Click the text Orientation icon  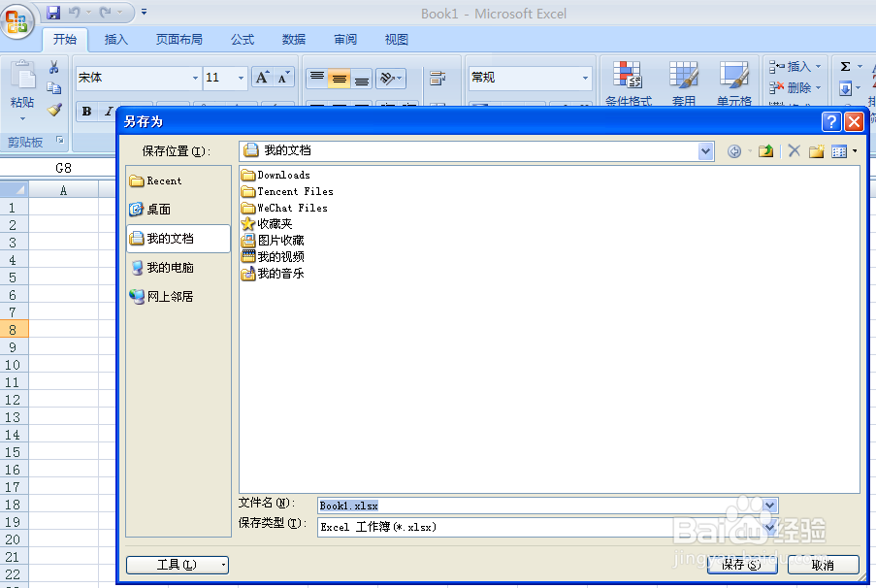391,79
